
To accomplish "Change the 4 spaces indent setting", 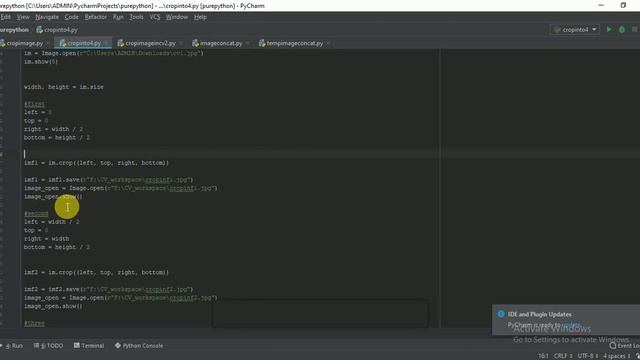I will pyautogui.click(x=617, y=356).
